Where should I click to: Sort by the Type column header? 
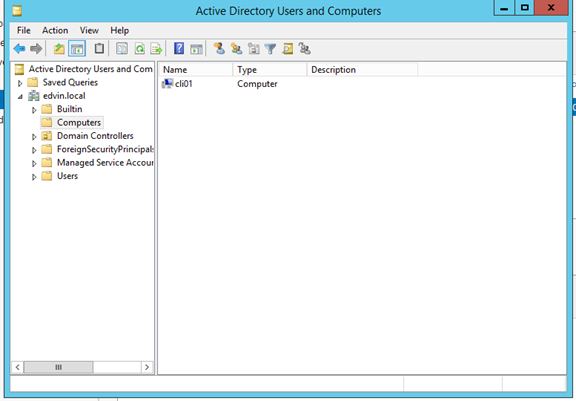coord(270,70)
